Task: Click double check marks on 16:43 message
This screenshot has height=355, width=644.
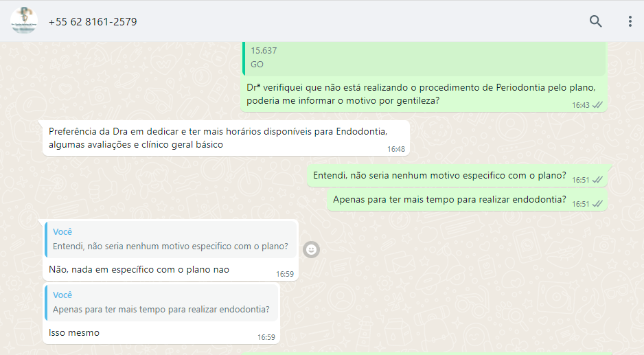Action: tap(597, 105)
